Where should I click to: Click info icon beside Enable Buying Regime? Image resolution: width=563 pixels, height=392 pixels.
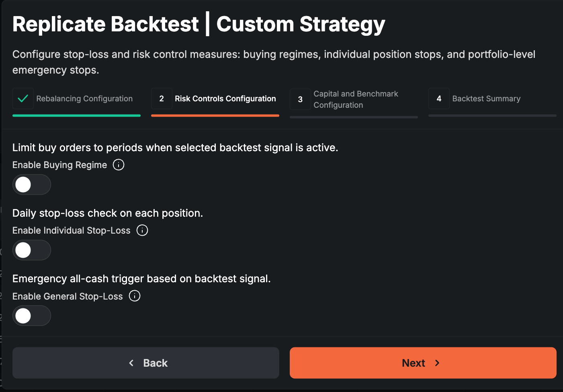tap(119, 165)
